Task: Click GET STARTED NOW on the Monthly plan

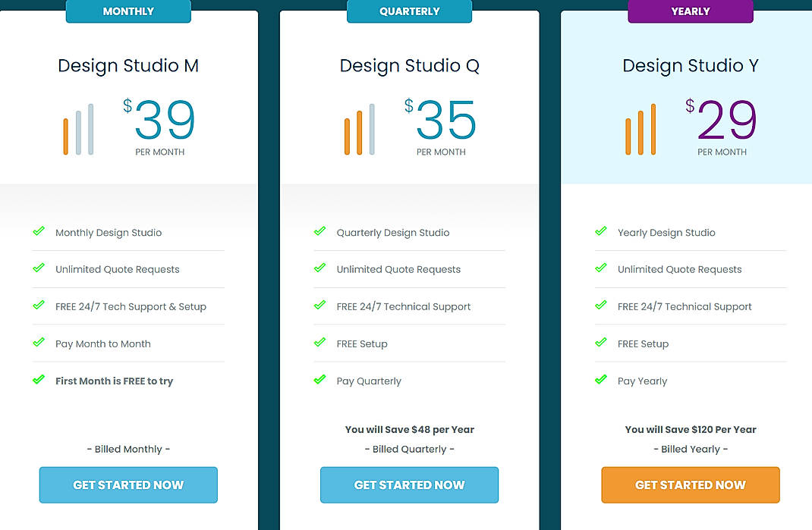Action: tap(128, 485)
